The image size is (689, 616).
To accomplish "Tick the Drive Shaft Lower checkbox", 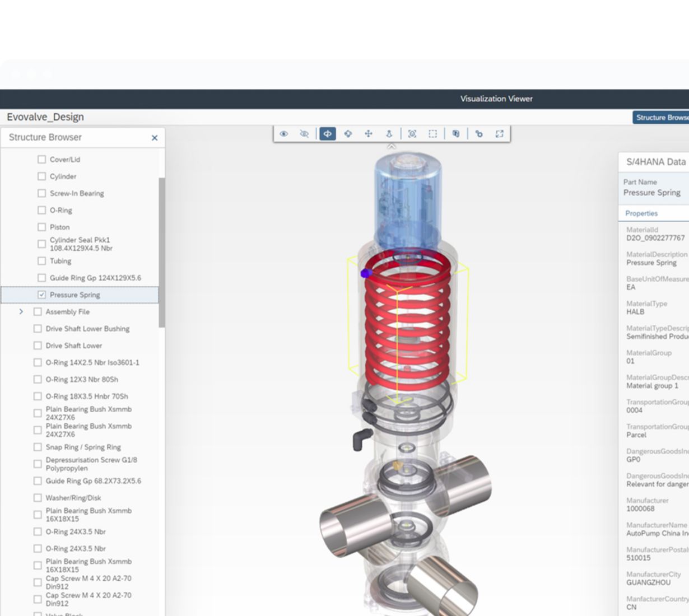I will (38, 346).
